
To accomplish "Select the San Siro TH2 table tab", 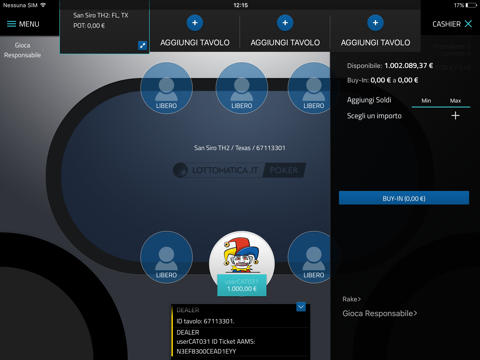I will [104, 27].
